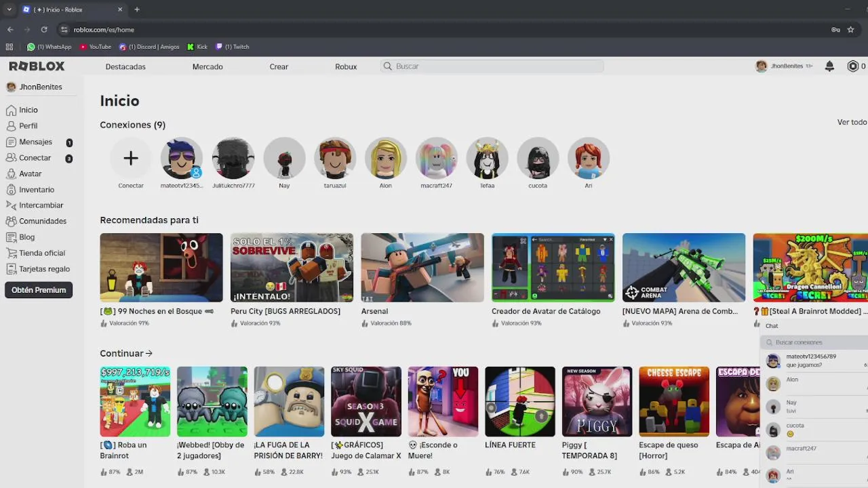This screenshot has width=868, height=488.
Task: Click the plus Conectar circle button
Action: pyautogui.click(x=131, y=158)
